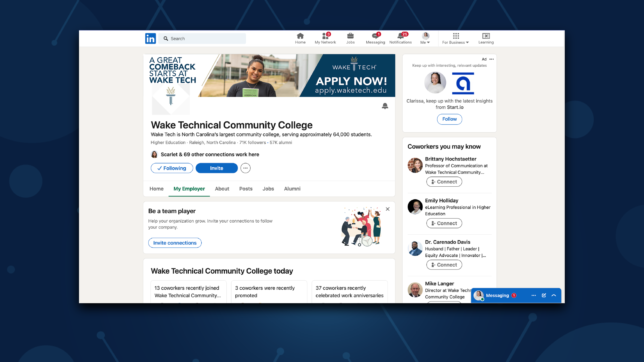Connect with Brittany Hochstaetter
The height and width of the screenshot is (362, 644).
444,182
